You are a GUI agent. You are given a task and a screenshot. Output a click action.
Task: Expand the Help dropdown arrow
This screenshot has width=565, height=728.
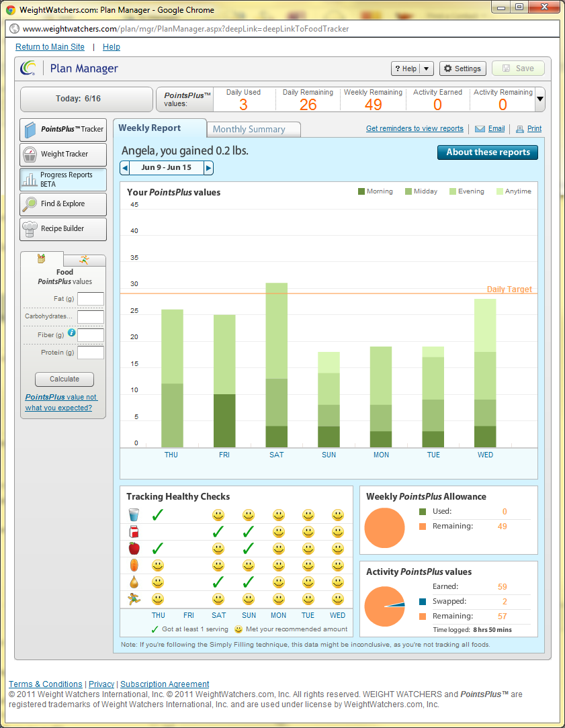click(x=427, y=69)
